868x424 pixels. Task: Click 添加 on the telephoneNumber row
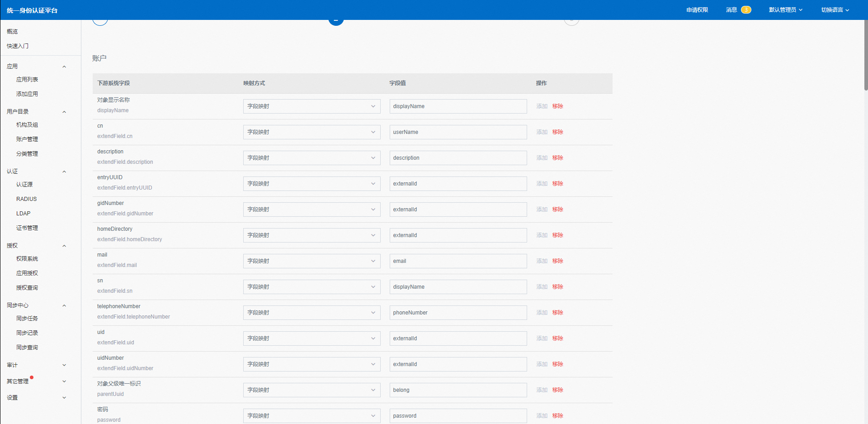point(542,313)
